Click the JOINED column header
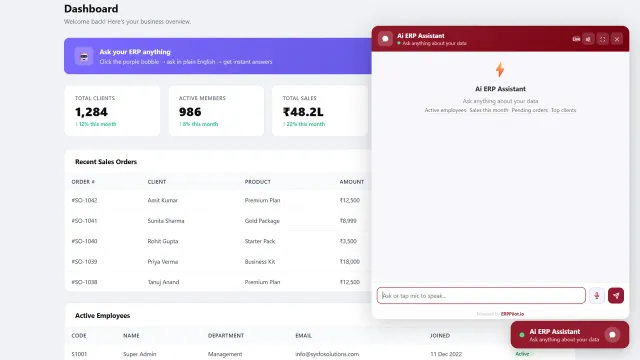 [440, 336]
